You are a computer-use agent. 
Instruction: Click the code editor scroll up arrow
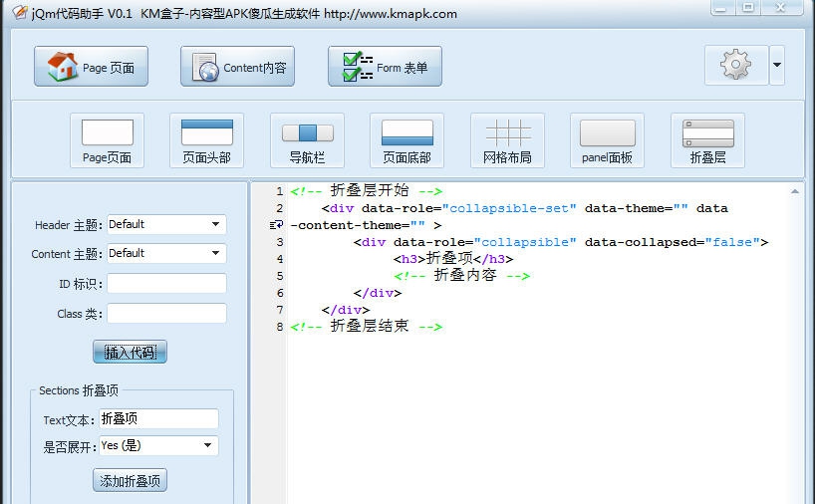pos(795,191)
